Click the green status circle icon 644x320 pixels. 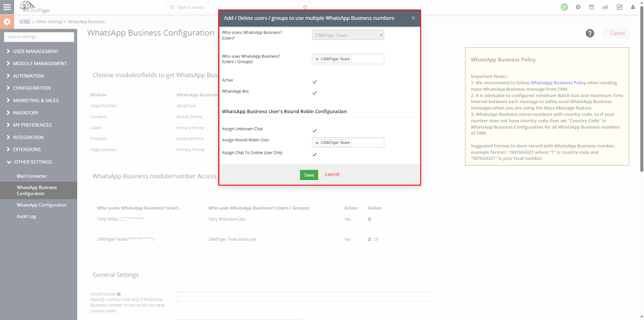pyautogui.click(x=564, y=7)
